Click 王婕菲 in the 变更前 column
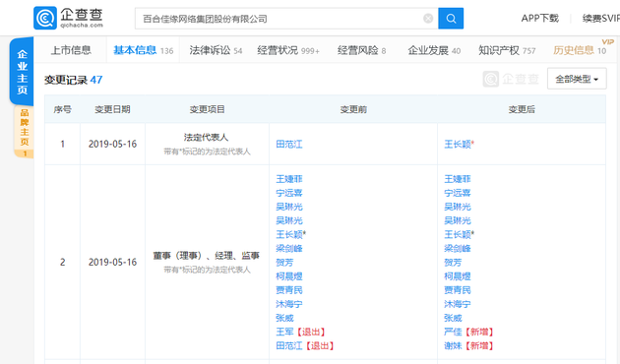Screen dimensions: 620x364 [289, 179]
